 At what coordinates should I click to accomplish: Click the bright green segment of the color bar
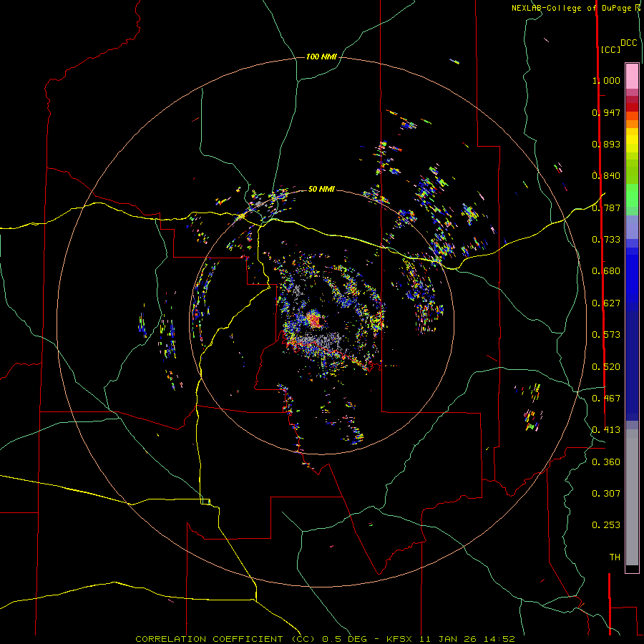632,195
